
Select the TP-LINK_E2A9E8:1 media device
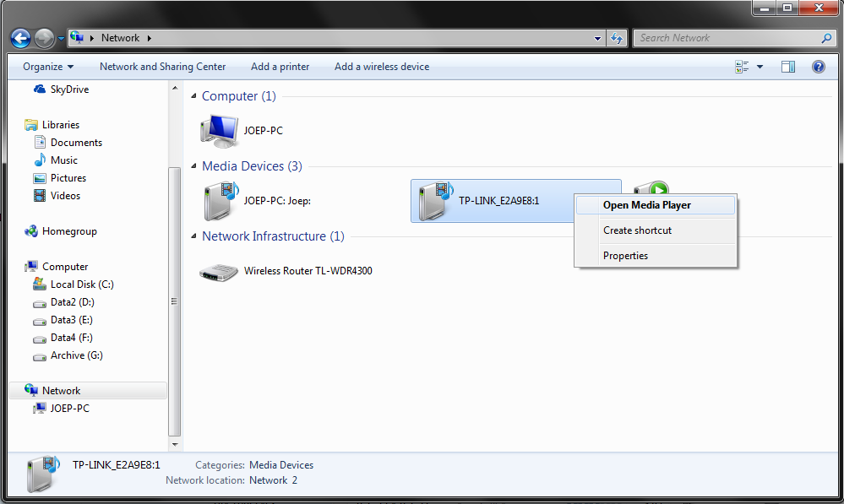point(493,201)
